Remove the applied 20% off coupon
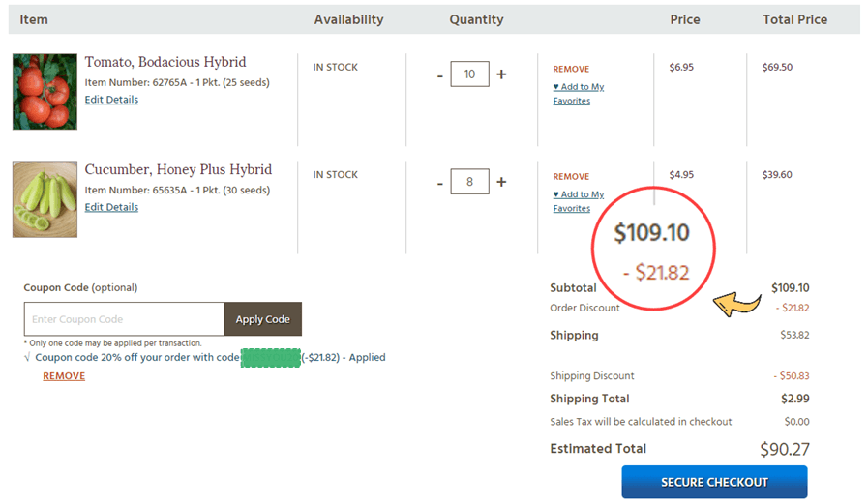Screen dimensions: 868x504 (64, 376)
